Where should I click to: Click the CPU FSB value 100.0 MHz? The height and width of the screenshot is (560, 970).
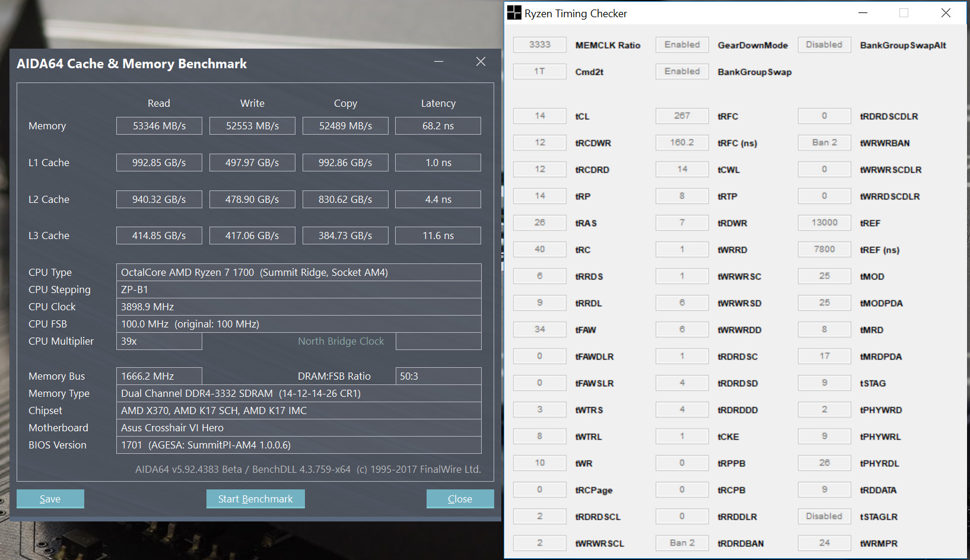click(x=299, y=324)
